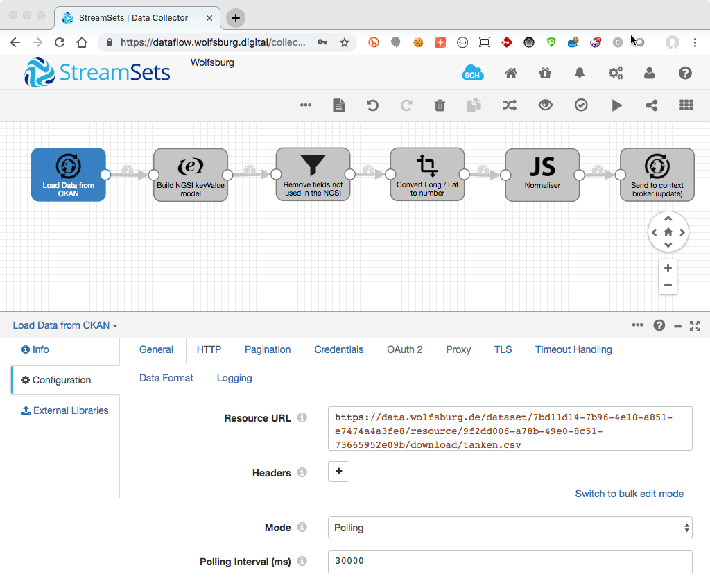Click the canvas zoom in plus button

[668, 268]
